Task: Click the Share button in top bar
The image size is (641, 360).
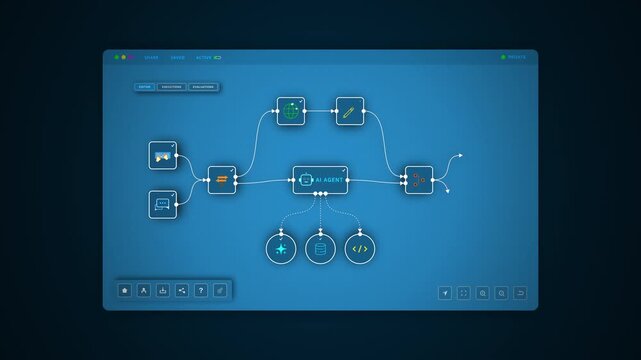Action: point(151,58)
